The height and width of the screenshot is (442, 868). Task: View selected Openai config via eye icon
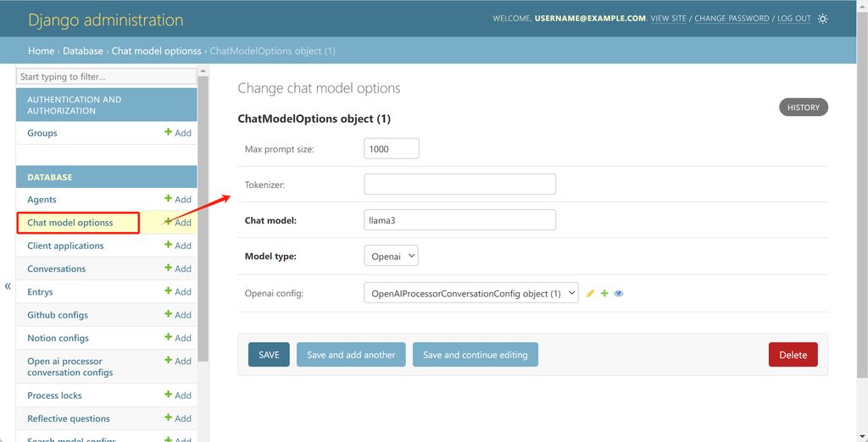coord(619,294)
